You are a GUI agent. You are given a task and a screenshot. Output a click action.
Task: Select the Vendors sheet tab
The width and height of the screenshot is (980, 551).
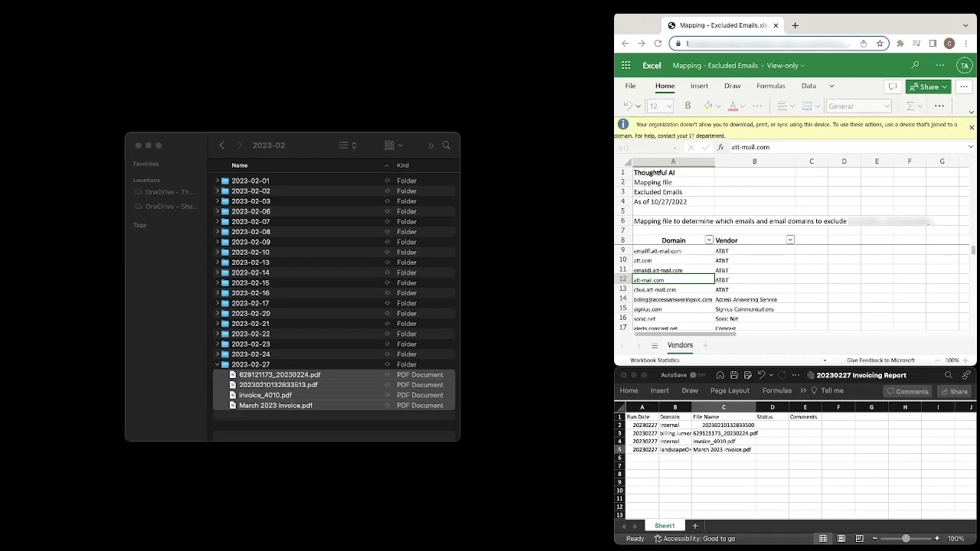click(680, 346)
